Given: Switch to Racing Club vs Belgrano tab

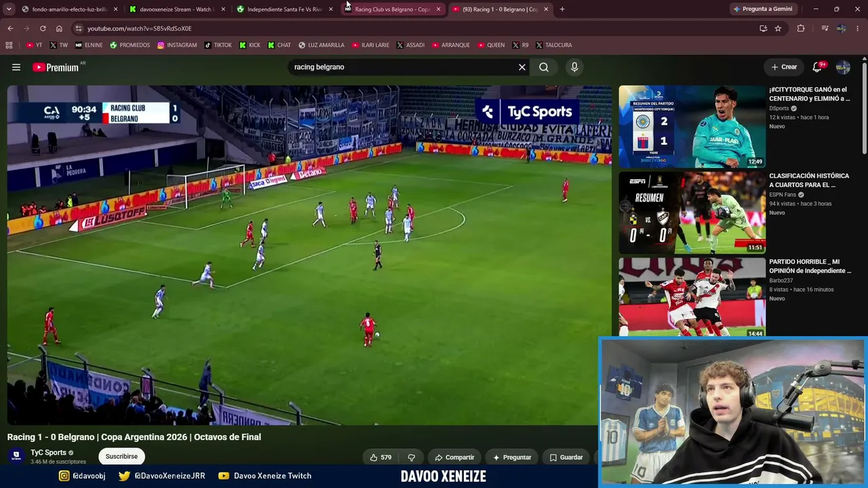Looking at the screenshot, I should click(392, 9).
